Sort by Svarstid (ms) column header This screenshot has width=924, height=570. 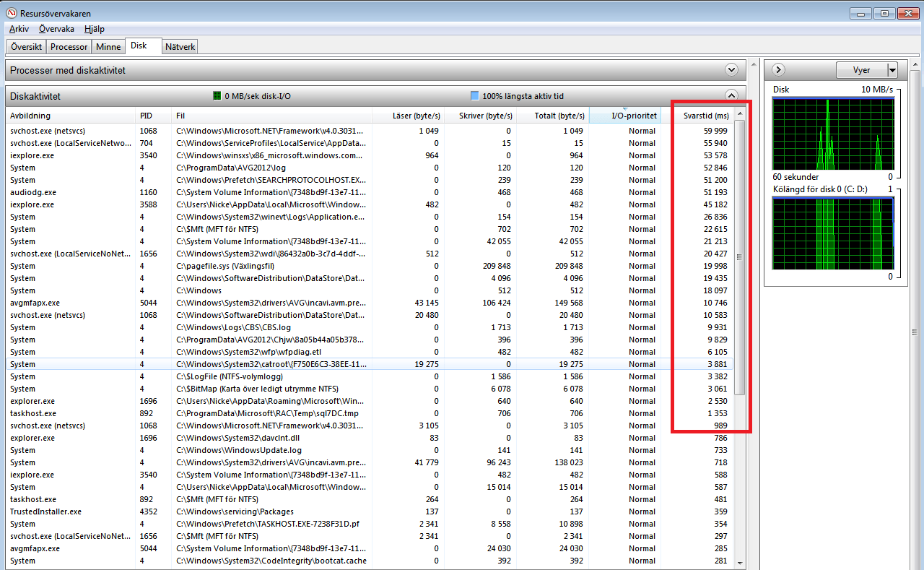(x=698, y=116)
